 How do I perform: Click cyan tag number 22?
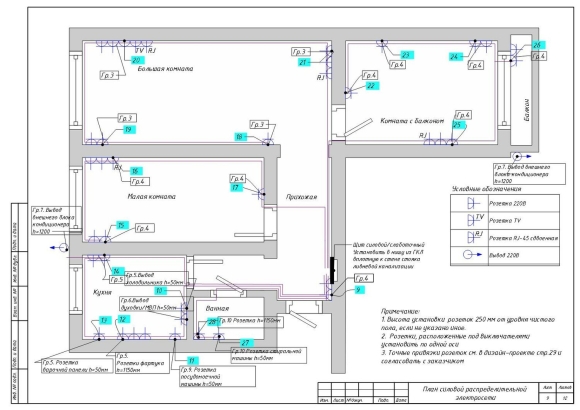pyautogui.click(x=371, y=86)
